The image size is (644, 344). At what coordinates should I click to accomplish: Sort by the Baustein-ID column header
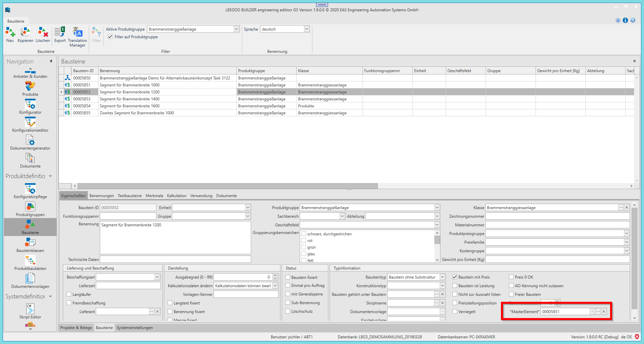click(x=85, y=70)
